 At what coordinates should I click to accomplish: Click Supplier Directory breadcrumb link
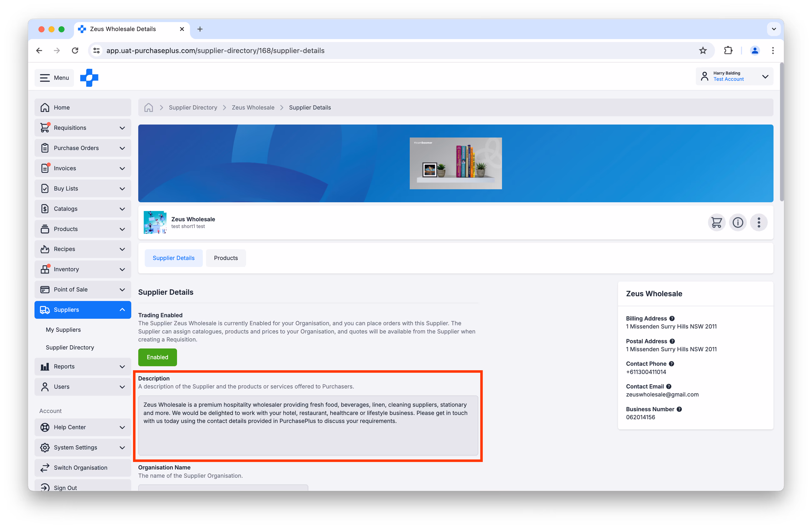coord(193,107)
